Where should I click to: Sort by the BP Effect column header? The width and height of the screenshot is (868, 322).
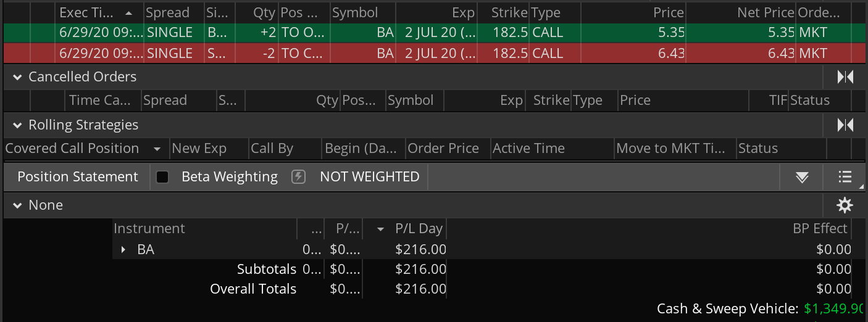coord(820,229)
